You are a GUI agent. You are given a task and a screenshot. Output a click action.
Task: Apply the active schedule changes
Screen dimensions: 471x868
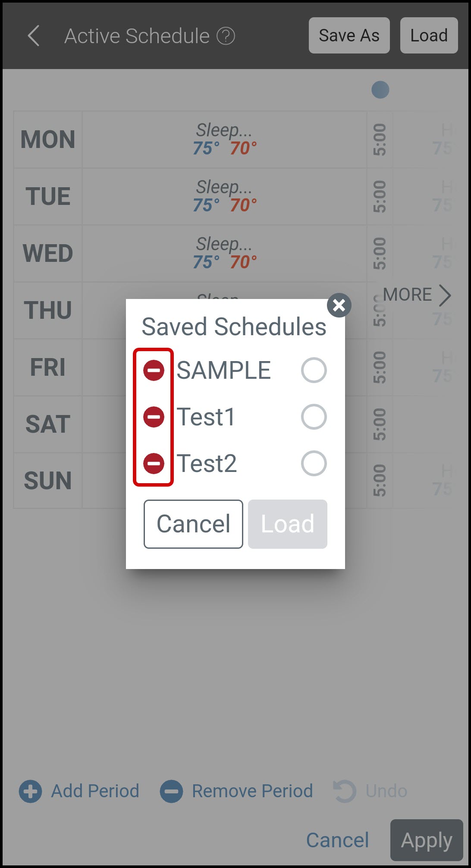[426, 840]
